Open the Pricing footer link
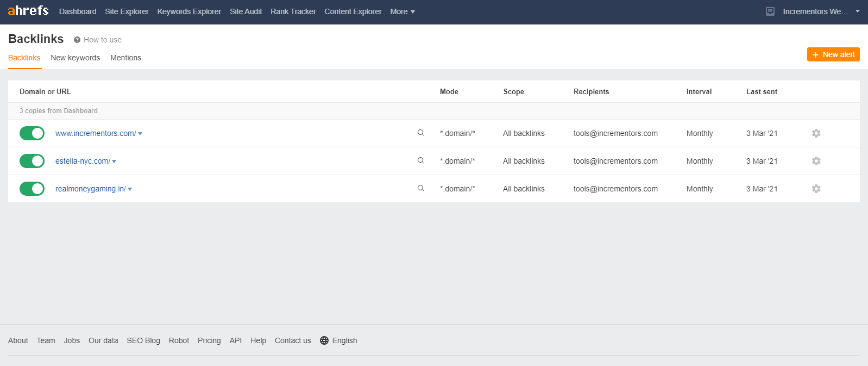 tap(209, 340)
